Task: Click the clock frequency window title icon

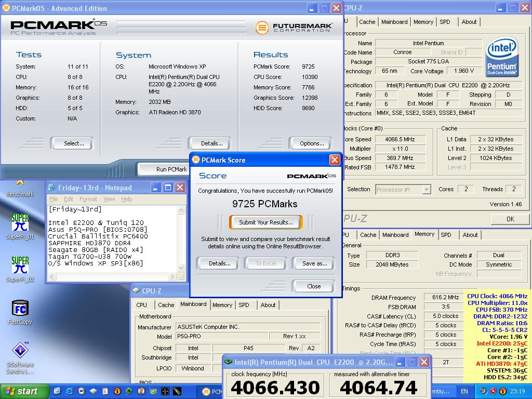Action: (x=229, y=362)
